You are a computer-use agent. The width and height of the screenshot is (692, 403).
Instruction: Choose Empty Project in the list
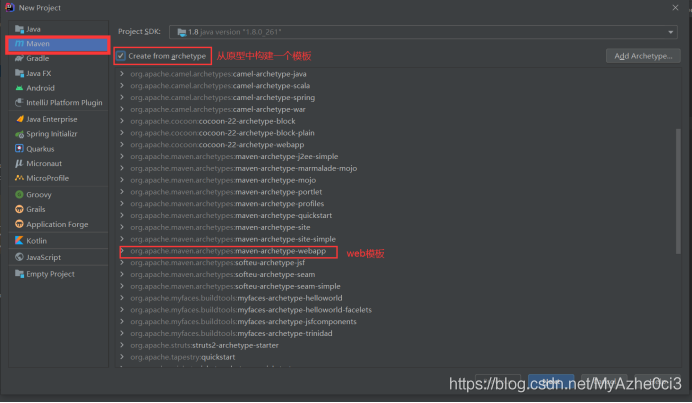50,274
